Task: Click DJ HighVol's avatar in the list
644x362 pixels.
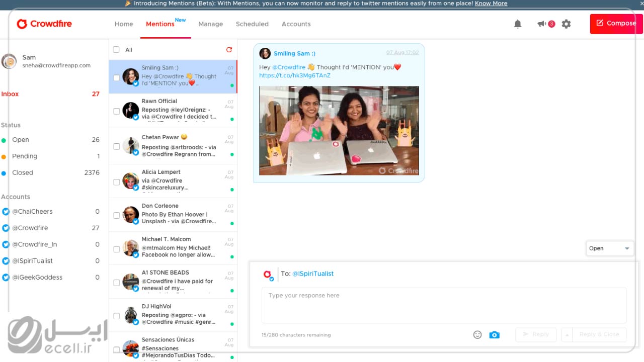Action: pyautogui.click(x=131, y=315)
